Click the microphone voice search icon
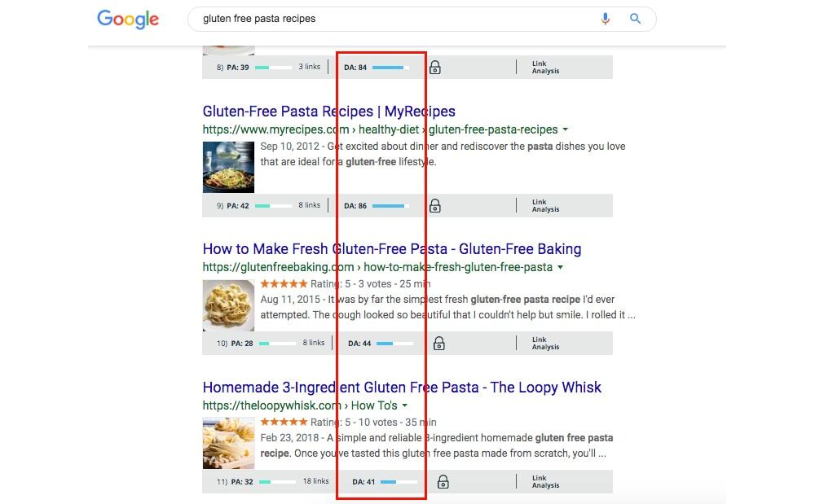Image resolution: width=815 pixels, height=504 pixels. pos(605,20)
